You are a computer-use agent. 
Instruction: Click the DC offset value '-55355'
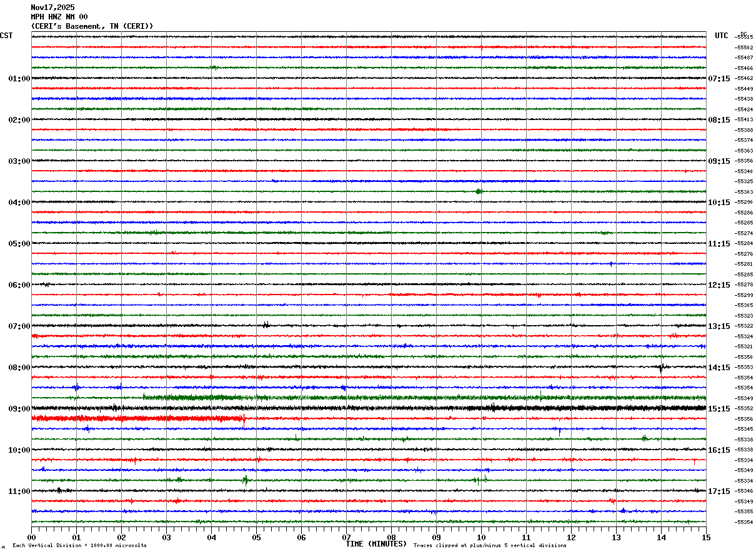pos(744,511)
